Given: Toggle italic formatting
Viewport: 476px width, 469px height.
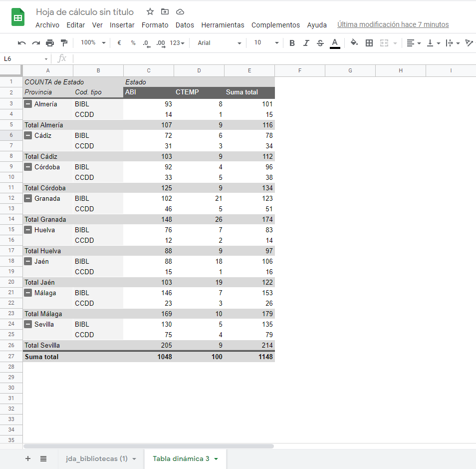Looking at the screenshot, I should (306, 43).
